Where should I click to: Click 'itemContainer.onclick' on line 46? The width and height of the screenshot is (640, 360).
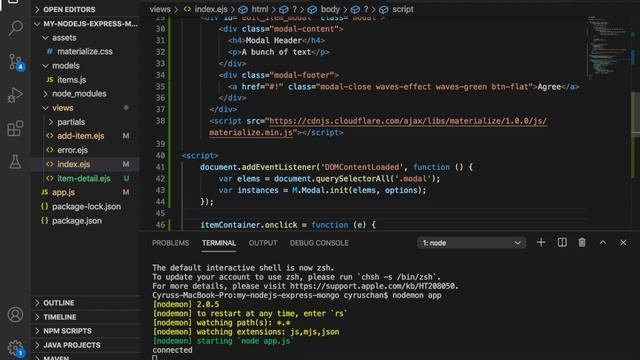pyautogui.click(x=249, y=225)
